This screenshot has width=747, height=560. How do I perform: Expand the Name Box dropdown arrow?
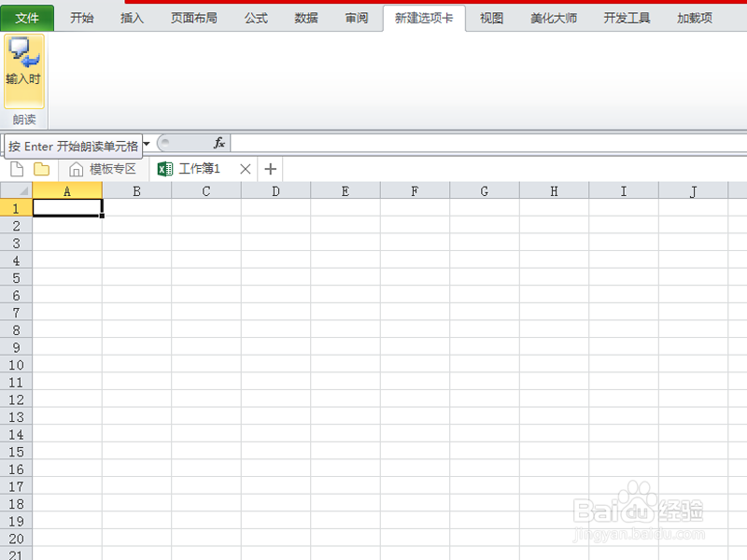point(147,144)
